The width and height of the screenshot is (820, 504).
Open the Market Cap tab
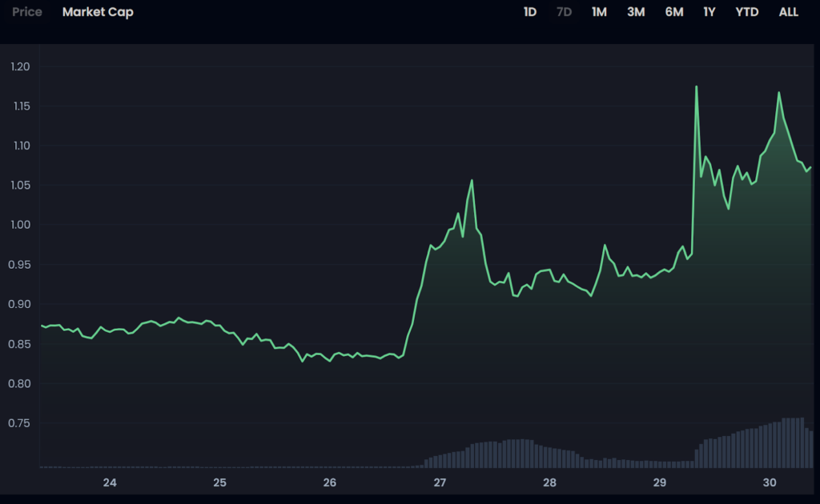pos(98,13)
